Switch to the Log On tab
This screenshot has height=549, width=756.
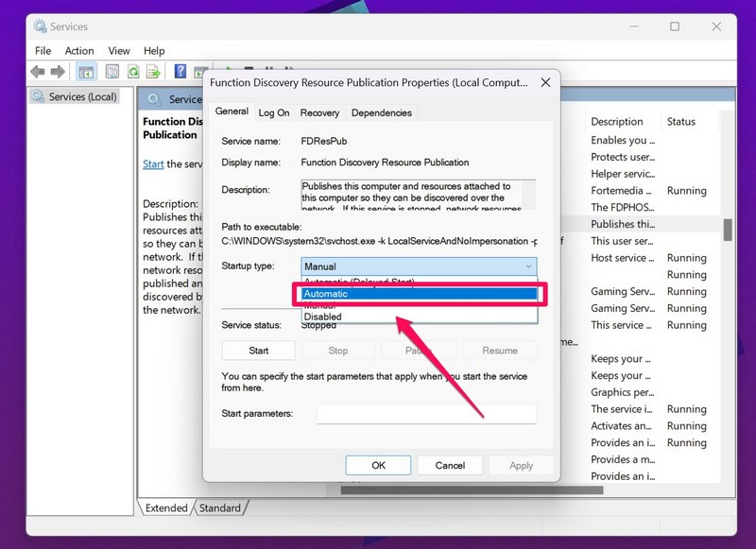tap(274, 112)
